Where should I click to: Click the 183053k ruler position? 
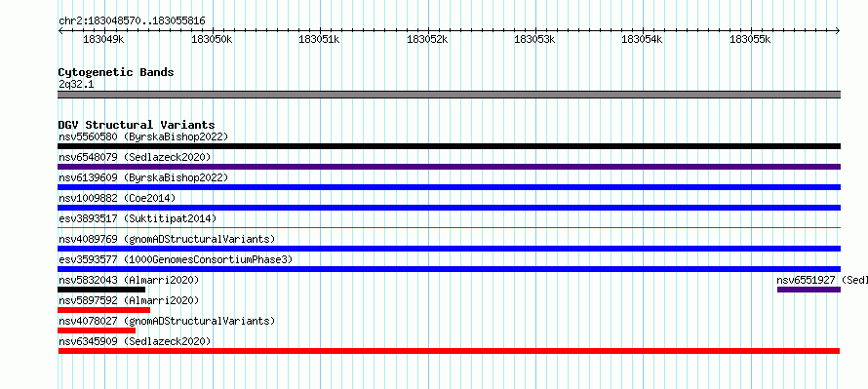coord(534,40)
